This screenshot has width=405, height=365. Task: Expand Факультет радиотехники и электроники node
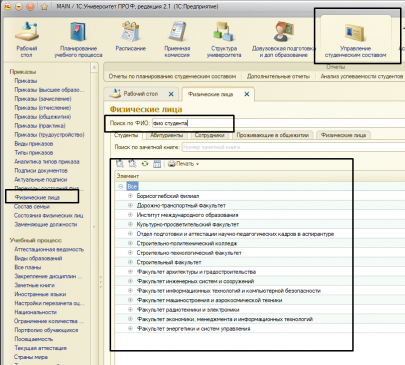point(130,310)
